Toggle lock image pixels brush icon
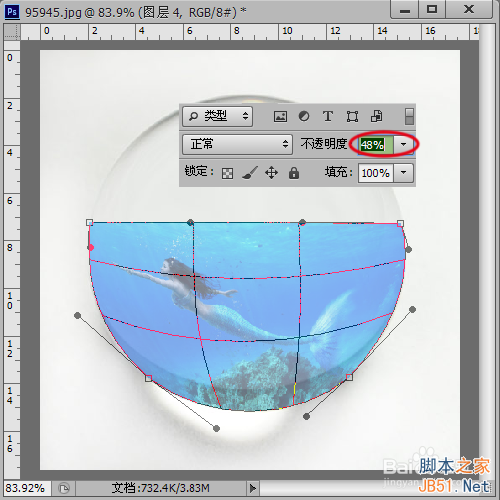The image size is (500, 500). point(250,173)
